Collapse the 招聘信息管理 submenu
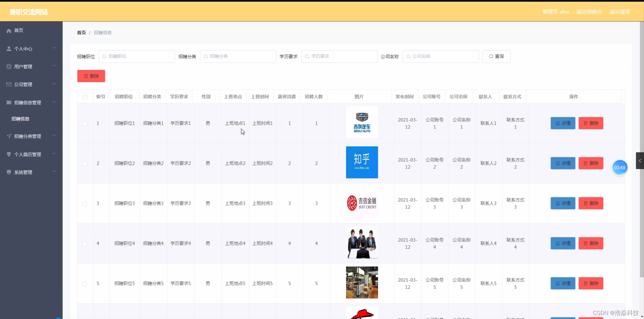644x319 pixels. pyautogui.click(x=54, y=102)
